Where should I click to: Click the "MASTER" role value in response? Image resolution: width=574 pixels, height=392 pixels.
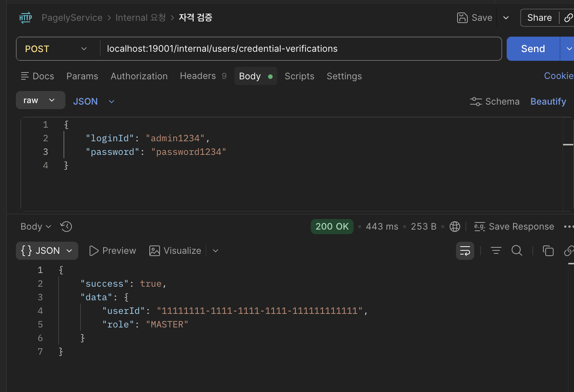[167, 324]
